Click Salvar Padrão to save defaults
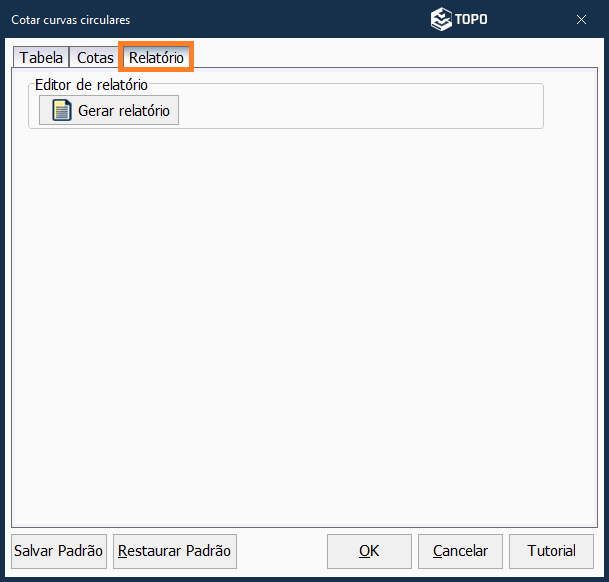The width and height of the screenshot is (609, 582). click(59, 551)
